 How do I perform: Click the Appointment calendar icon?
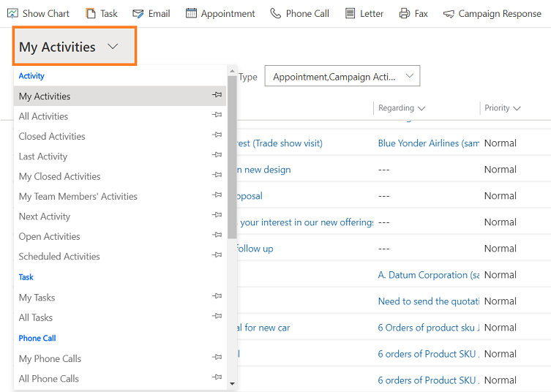coord(191,13)
